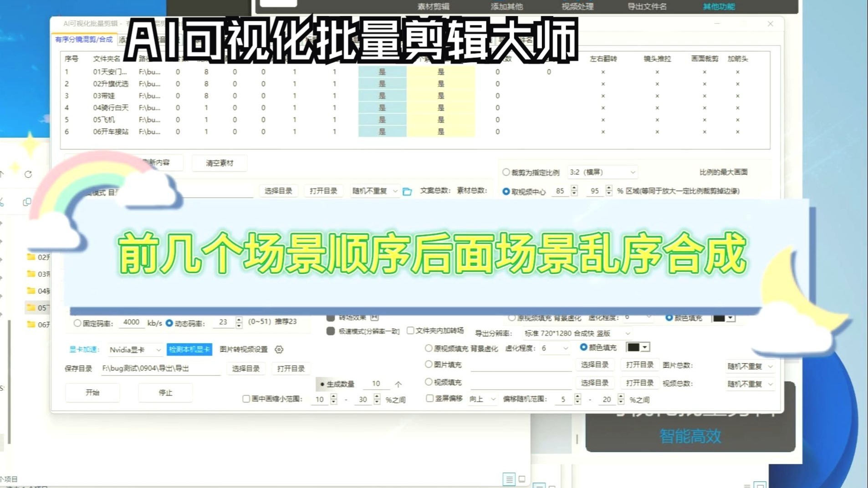
Task: Open 虚化程度 6 dropdown
Action: click(x=555, y=348)
